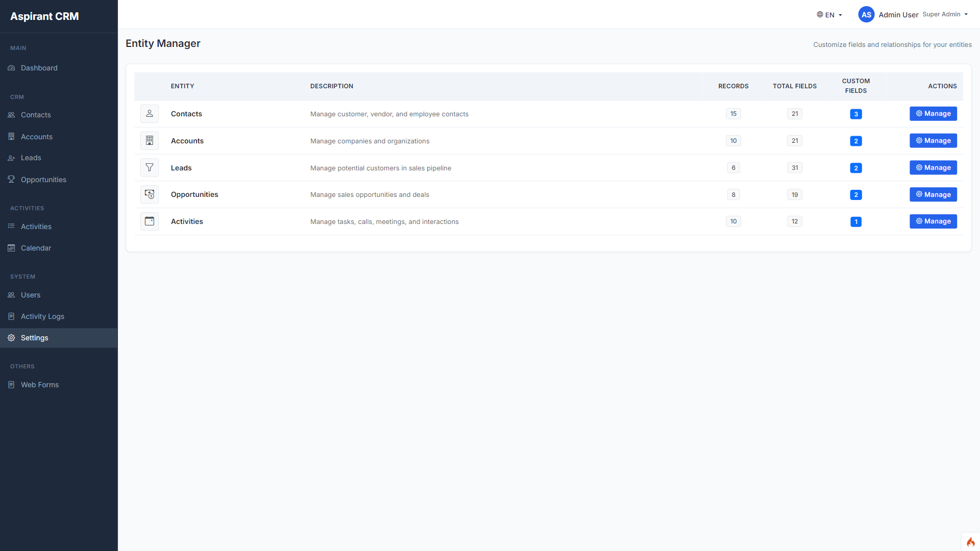
Task: Click the Leads custom fields count badge
Action: [x=856, y=167]
